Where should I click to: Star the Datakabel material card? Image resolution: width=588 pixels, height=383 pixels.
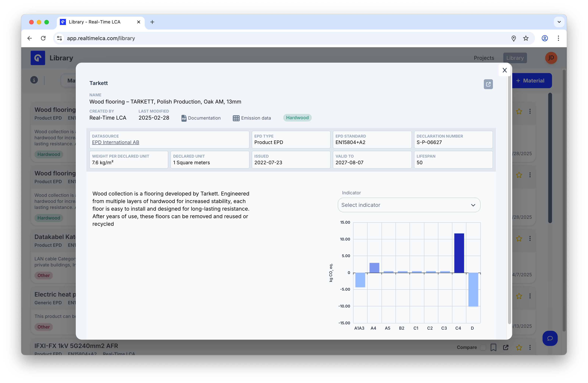click(519, 239)
